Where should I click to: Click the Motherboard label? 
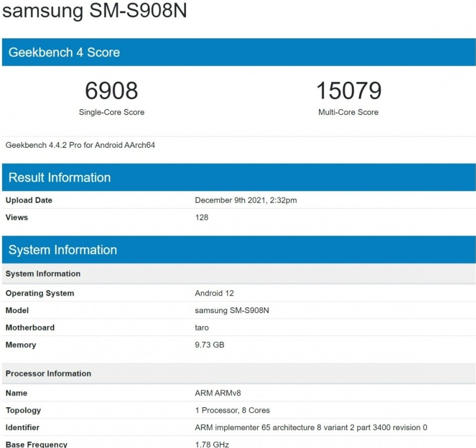30,328
